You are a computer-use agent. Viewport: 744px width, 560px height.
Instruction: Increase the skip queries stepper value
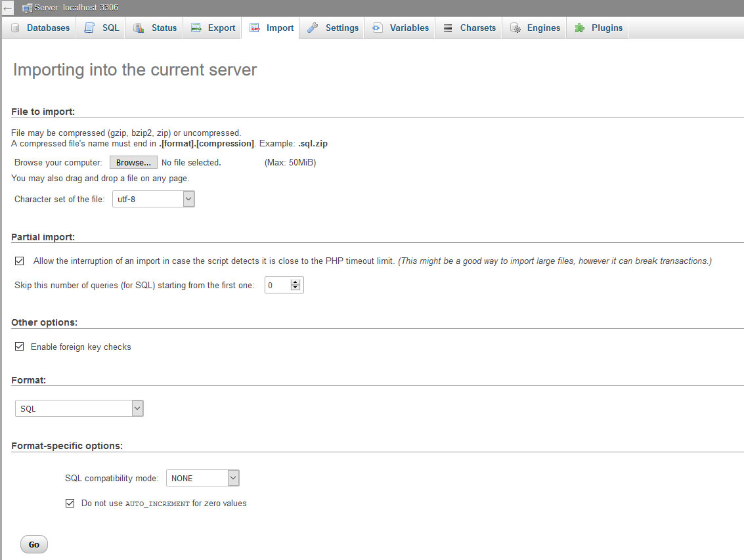[x=295, y=282]
